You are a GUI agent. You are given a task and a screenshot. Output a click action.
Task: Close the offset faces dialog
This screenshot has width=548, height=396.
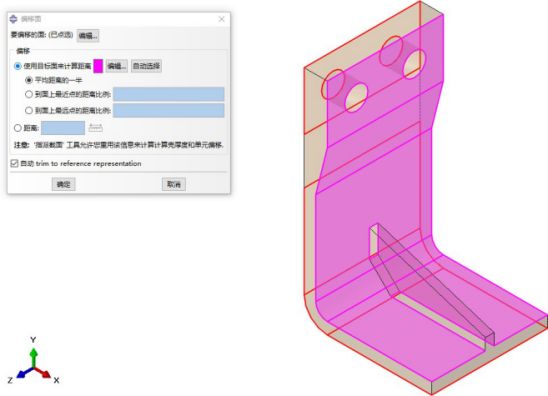[x=222, y=19]
